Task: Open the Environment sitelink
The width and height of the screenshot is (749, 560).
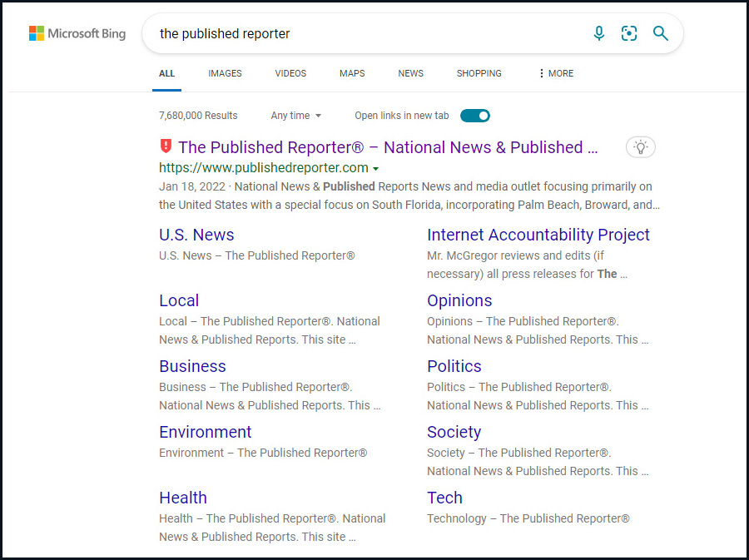Action: coord(206,432)
